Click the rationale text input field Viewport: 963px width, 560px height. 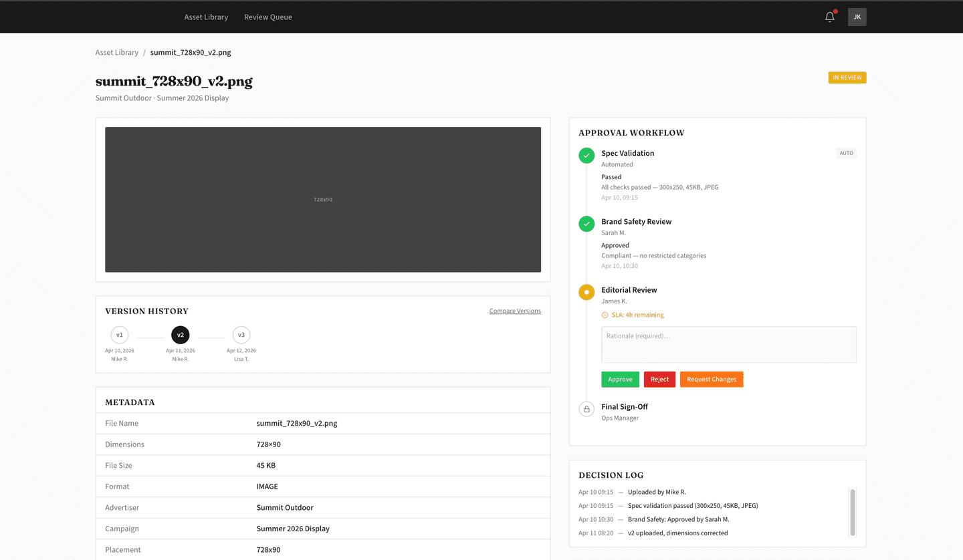tap(728, 344)
